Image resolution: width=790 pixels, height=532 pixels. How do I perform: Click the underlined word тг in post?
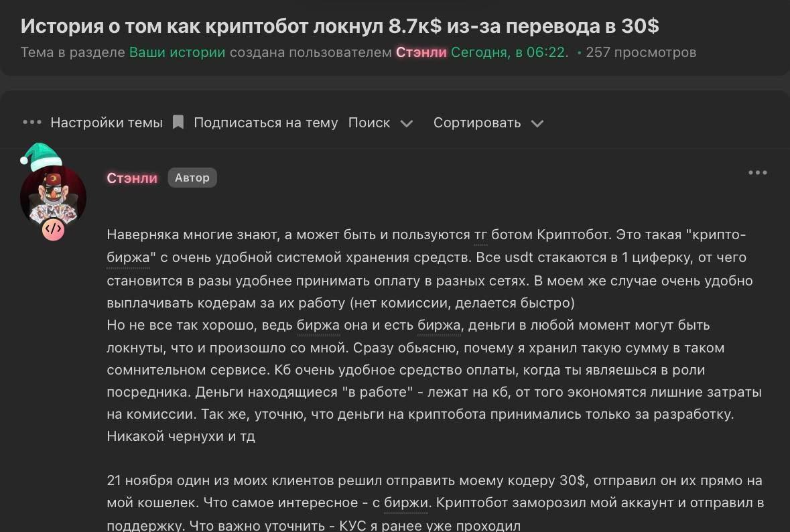tap(480, 235)
